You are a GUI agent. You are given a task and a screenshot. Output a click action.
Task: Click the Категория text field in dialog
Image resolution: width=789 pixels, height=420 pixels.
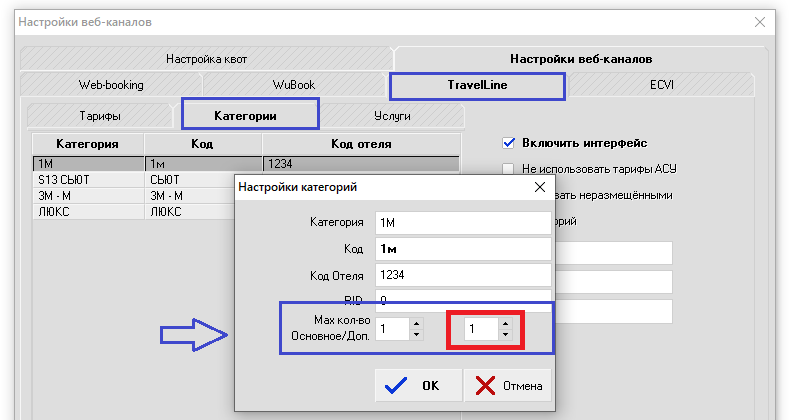[x=462, y=223]
